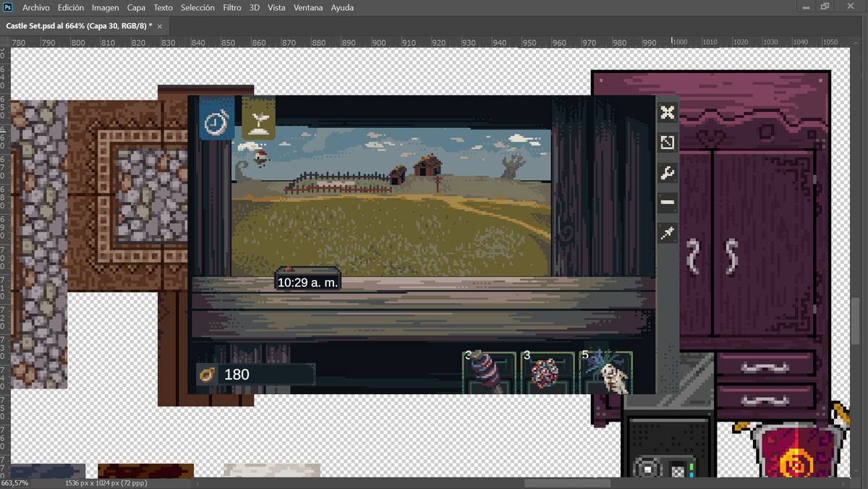Click the gold coin icon beside 180
The height and width of the screenshot is (489, 868).
pyautogui.click(x=207, y=374)
